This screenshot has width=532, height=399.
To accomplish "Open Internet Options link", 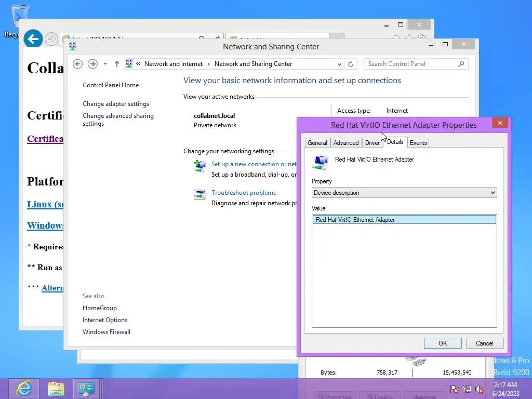I will (x=105, y=320).
